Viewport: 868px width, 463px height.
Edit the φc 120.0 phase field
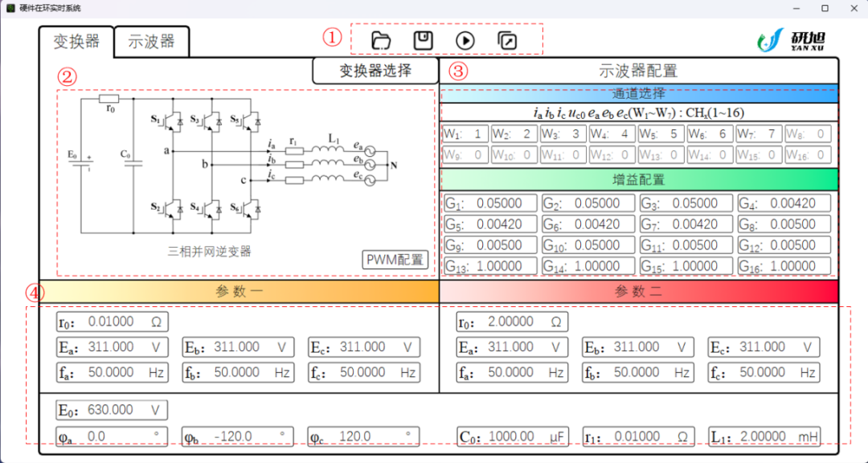coord(364,436)
